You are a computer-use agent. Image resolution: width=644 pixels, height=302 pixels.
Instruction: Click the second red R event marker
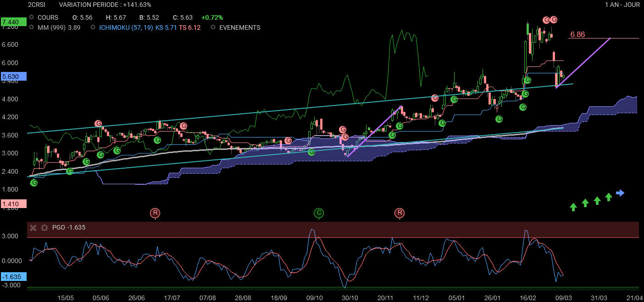(400, 213)
